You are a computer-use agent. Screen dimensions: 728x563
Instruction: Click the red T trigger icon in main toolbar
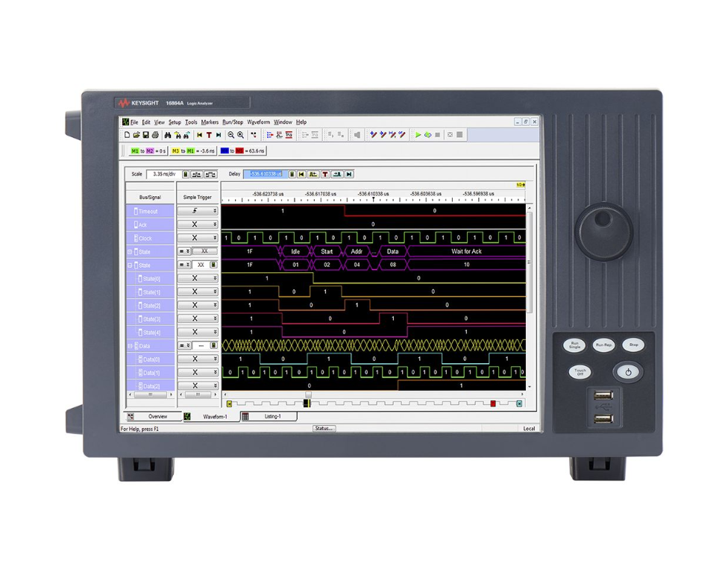tap(209, 135)
